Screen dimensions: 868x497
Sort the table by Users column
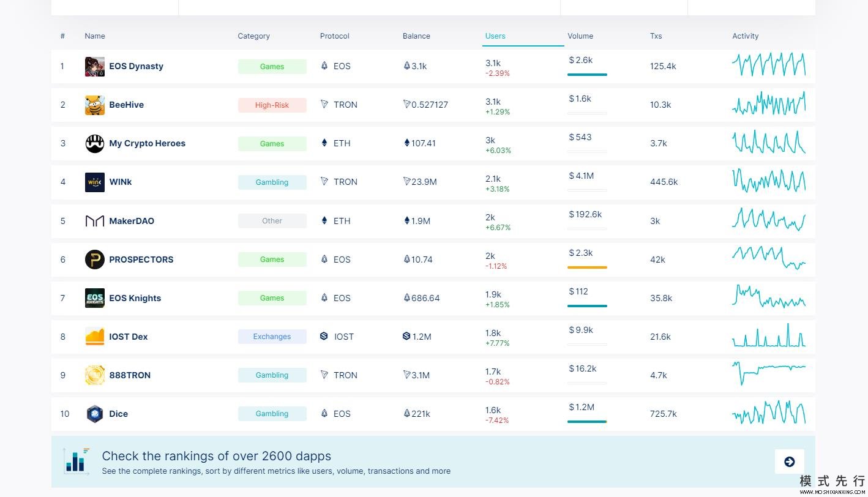[495, 36]
